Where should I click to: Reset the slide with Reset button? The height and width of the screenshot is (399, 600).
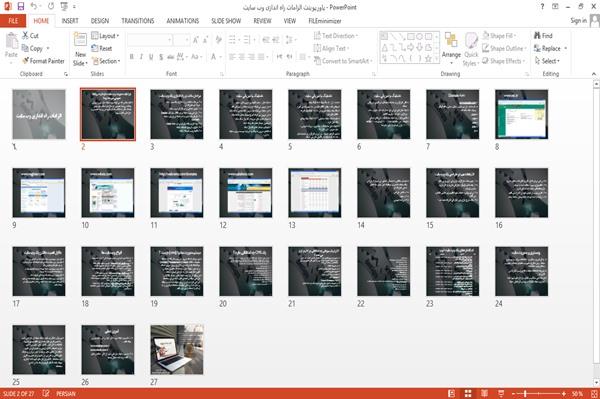[x=102, y=48]
